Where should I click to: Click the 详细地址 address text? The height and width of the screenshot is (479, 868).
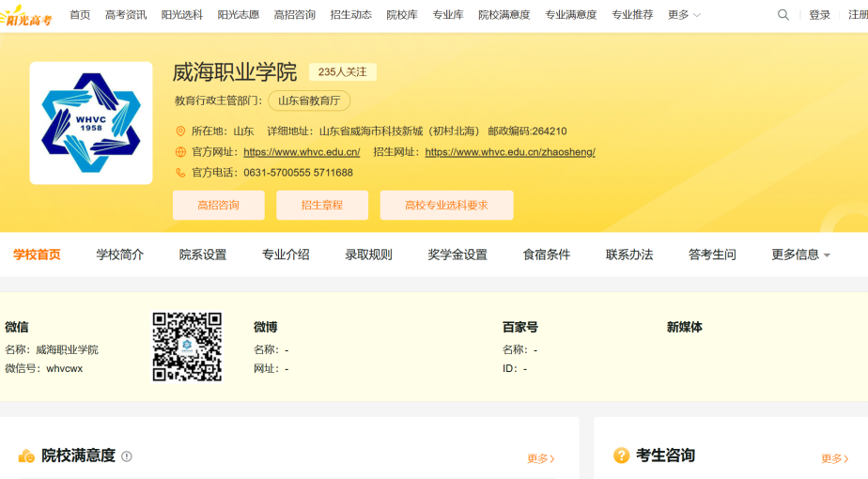pos(373,131)
